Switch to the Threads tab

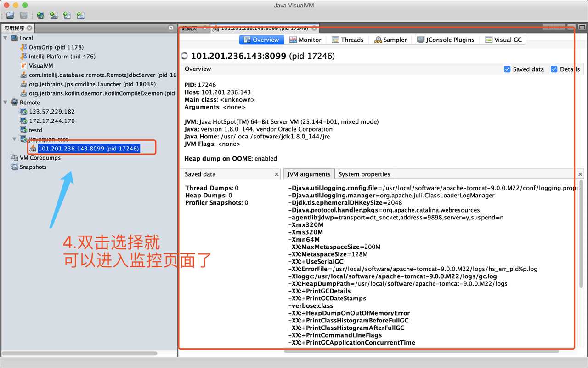coord(348,40)
